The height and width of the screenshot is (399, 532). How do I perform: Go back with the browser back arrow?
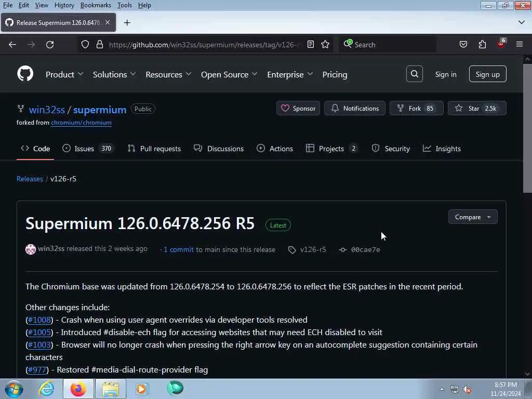(x=12, y=45)
